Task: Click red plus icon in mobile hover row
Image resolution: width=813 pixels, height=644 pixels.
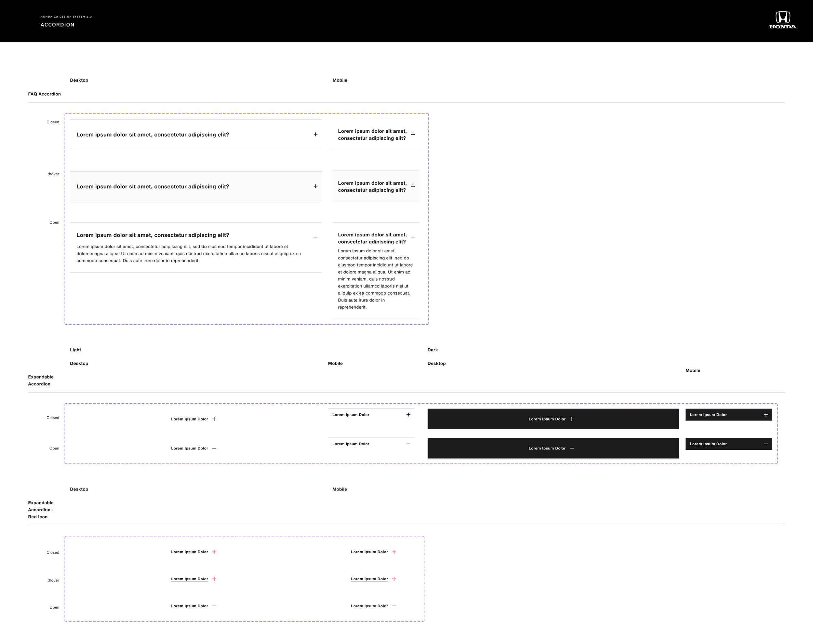Action: point(394,579)
